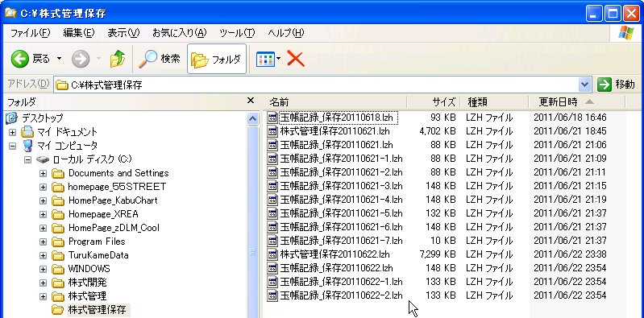
Task: Expand the Documents and Settings folder node
Action: coord(44,173)
